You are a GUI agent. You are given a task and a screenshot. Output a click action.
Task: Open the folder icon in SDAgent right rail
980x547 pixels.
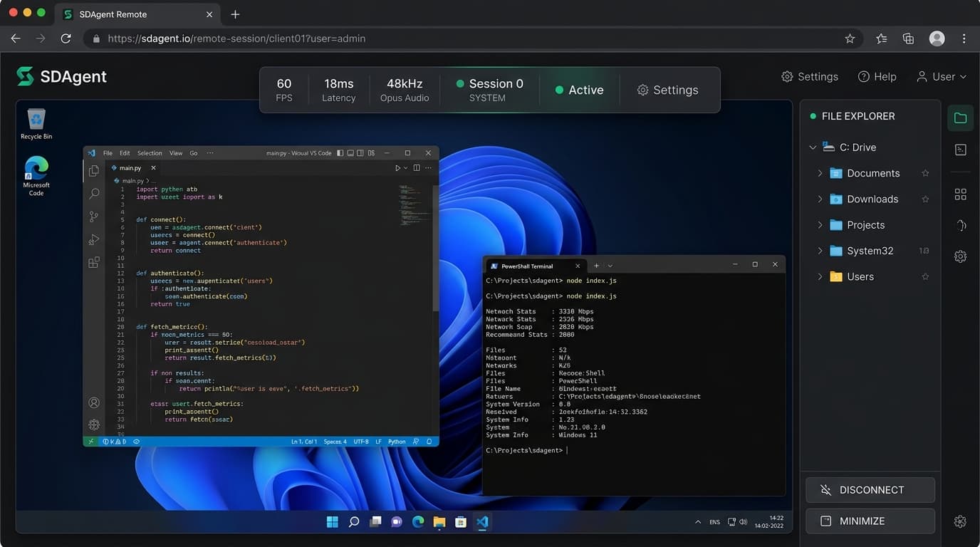[x=960, y=118]
